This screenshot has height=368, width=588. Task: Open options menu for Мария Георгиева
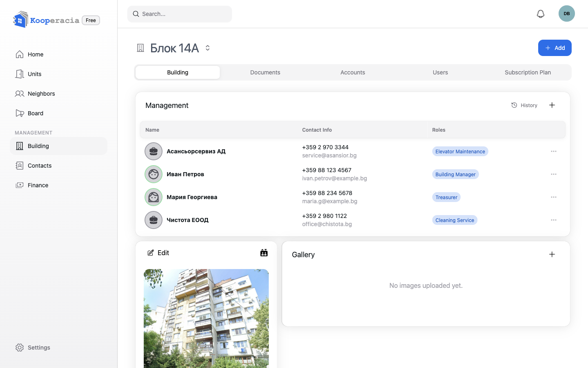point(554,197)
